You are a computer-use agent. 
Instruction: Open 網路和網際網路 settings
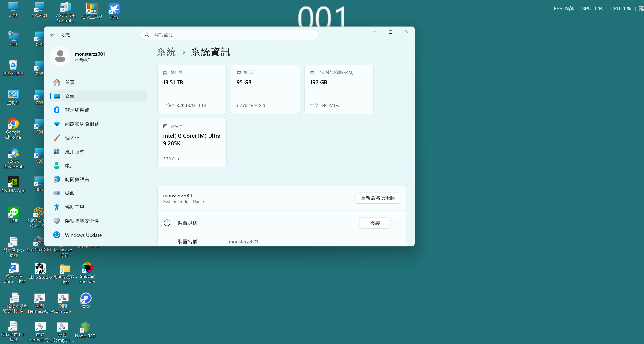click(x=98, y=124)
